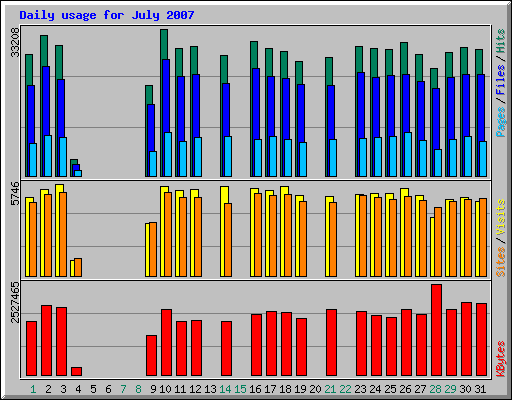Click weekend day label 28
Viewport: 512px width, 400px height.
[435, 389]
